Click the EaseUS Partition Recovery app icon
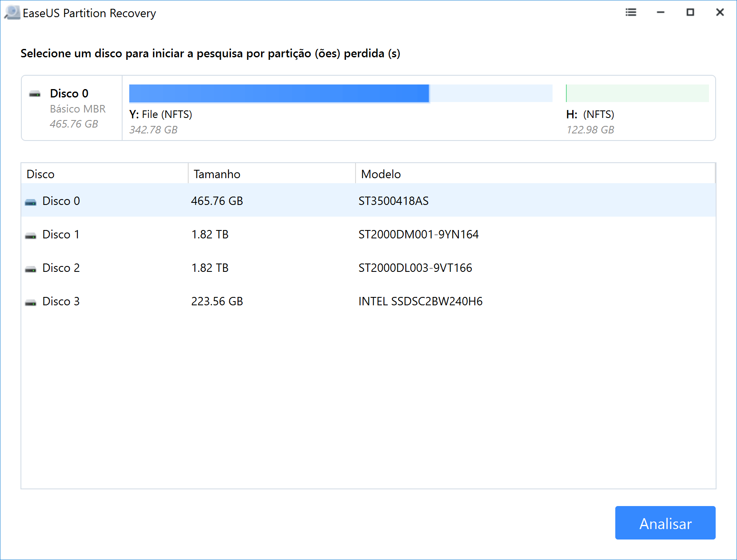This screenshot has width=737, height=560. [12, 13]
